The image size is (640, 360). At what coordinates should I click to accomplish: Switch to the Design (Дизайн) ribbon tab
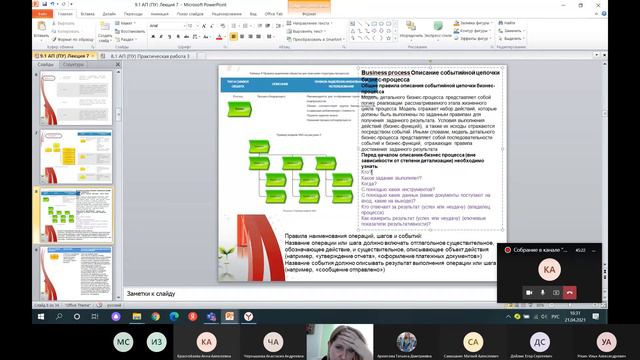109,14
